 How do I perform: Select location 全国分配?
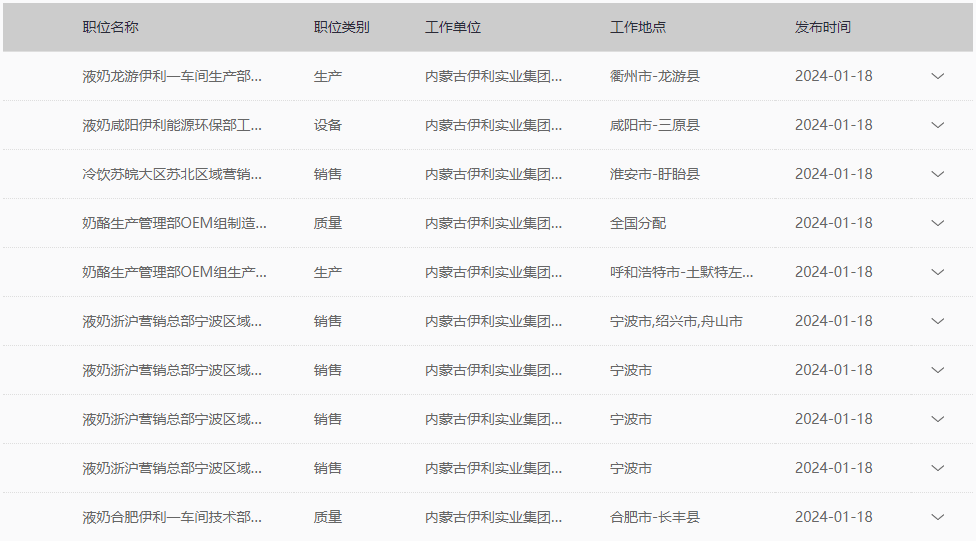(637, 223)
